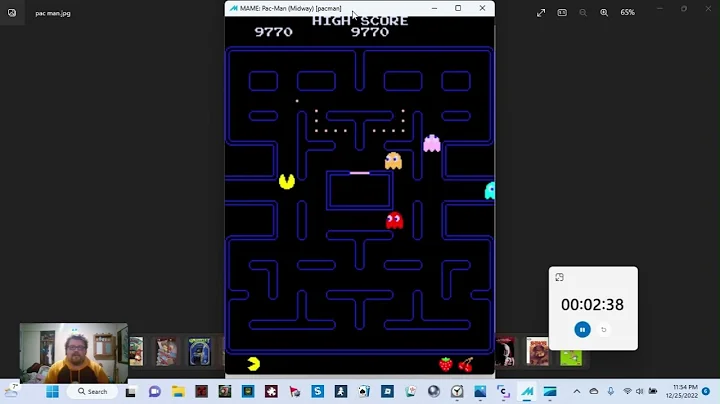Switch to MAME on the taskbar

(x=527, y=392)
